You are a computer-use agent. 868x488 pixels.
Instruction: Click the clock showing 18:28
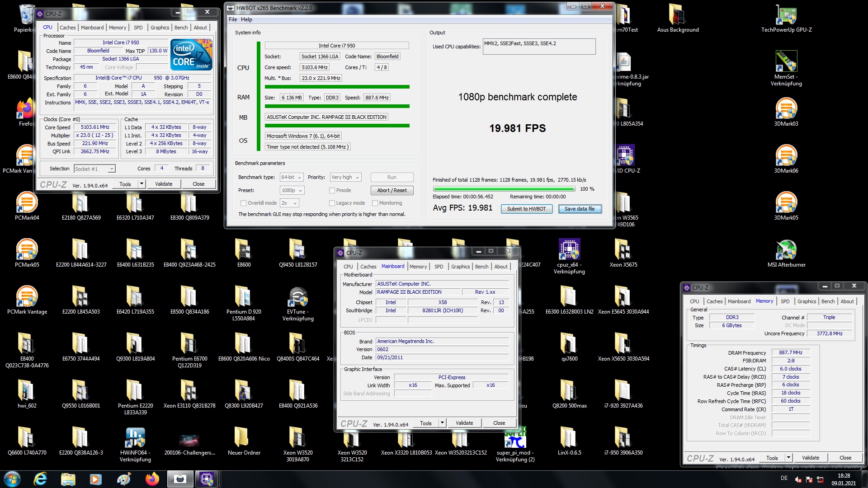click(x=844, y=476)
